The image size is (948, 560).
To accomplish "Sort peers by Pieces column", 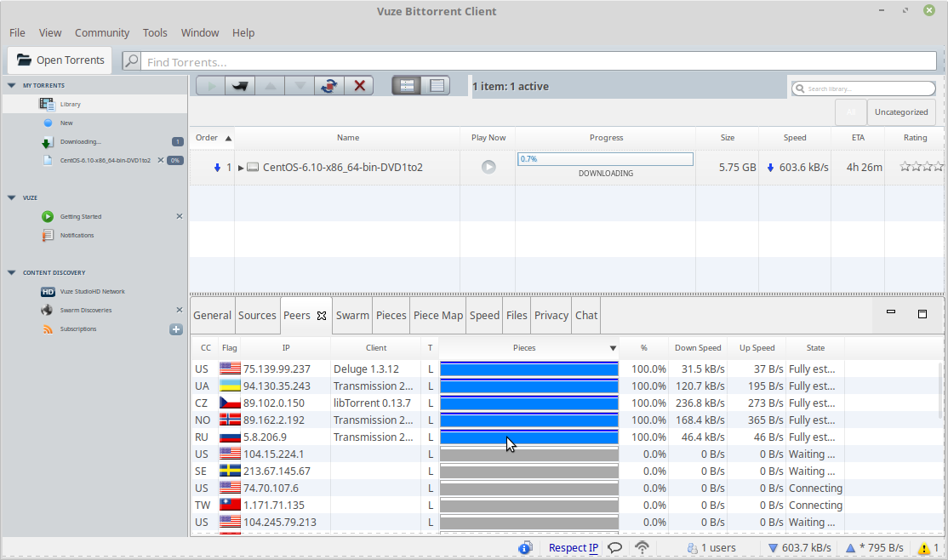I will pos(529,348).
